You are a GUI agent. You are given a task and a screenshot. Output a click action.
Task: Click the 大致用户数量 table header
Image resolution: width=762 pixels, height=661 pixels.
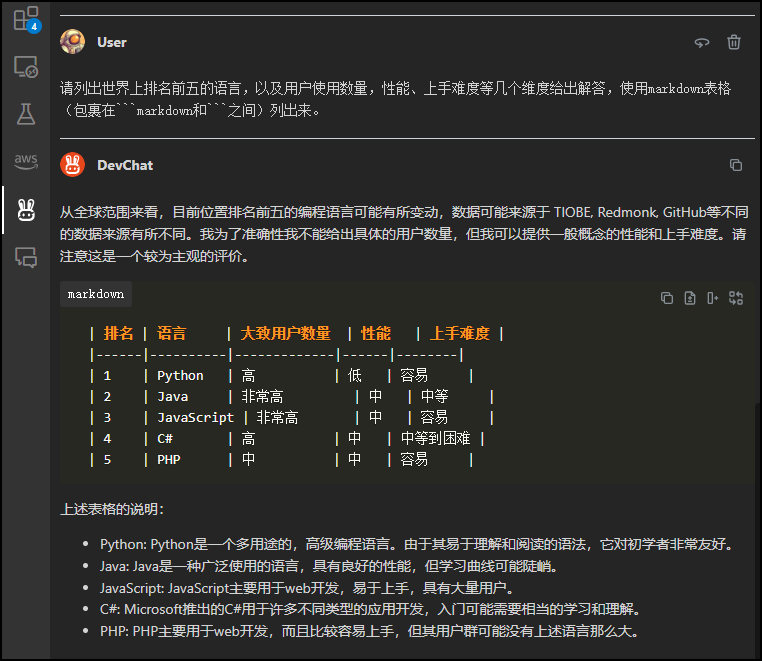coord(285,333)
